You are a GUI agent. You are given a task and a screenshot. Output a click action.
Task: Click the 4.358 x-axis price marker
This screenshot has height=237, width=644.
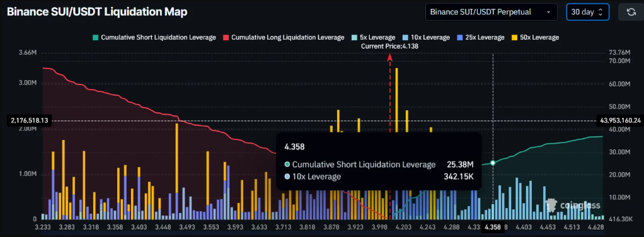[x=493, y=227]
